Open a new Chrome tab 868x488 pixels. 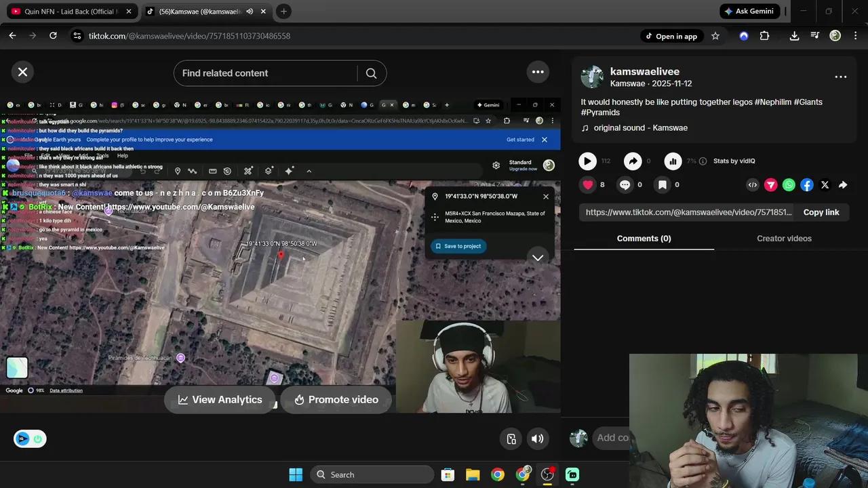coord(283,12)
